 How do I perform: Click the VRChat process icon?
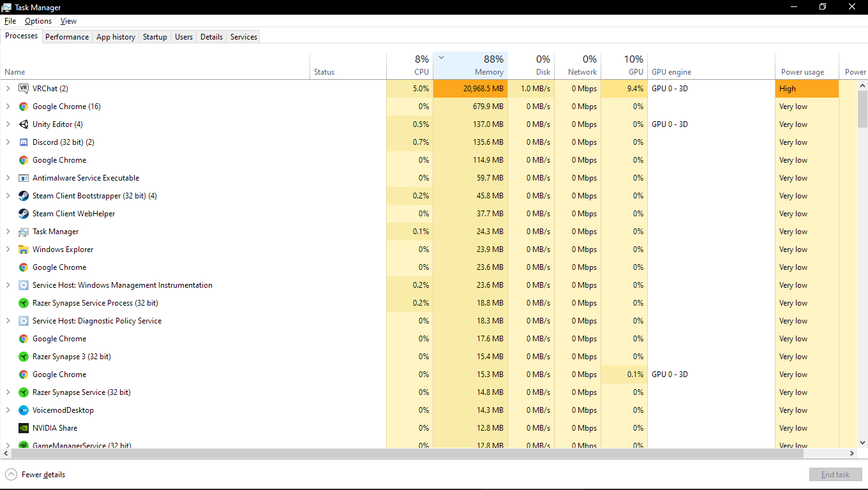(x=24, y=89)
